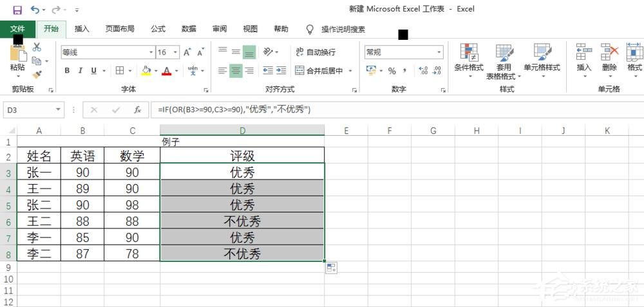Viewport: 644px width, 307px height.
Task: Switch to the 数据 tab
Action: (189, 29)
